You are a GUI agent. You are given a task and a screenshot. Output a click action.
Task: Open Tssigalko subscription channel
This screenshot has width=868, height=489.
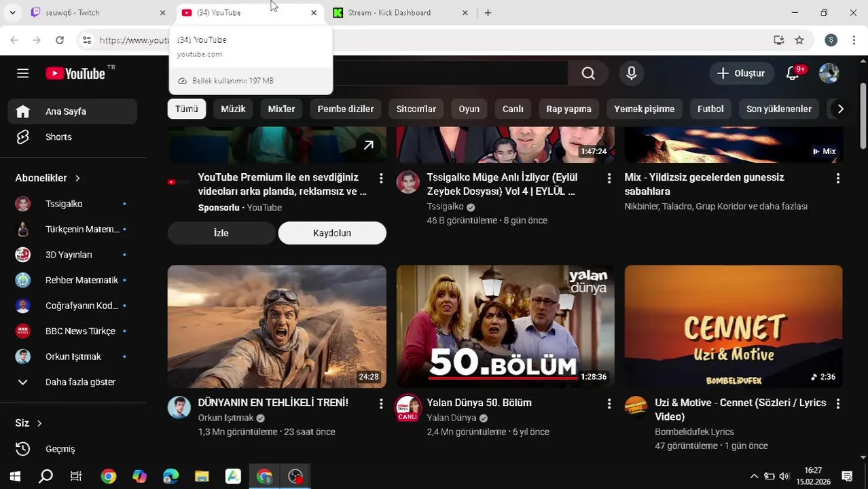coord(73,204)
